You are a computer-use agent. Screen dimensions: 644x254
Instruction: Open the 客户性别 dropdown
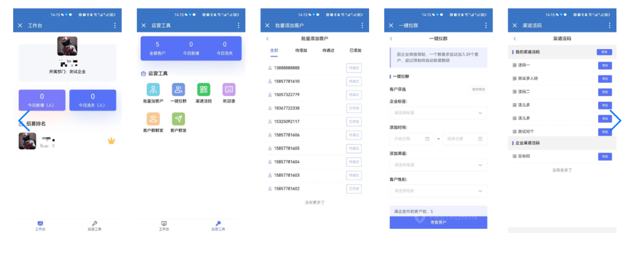[x=438, y=190]
